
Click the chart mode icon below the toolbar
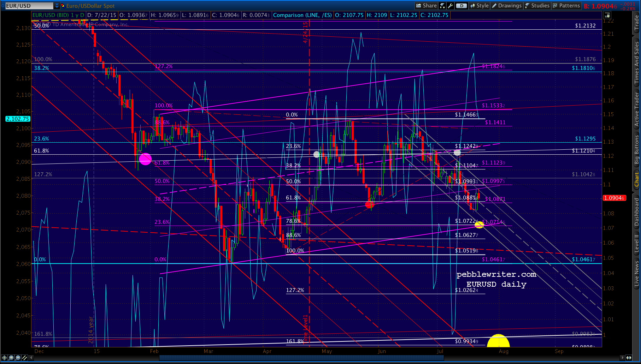(607, 15)
